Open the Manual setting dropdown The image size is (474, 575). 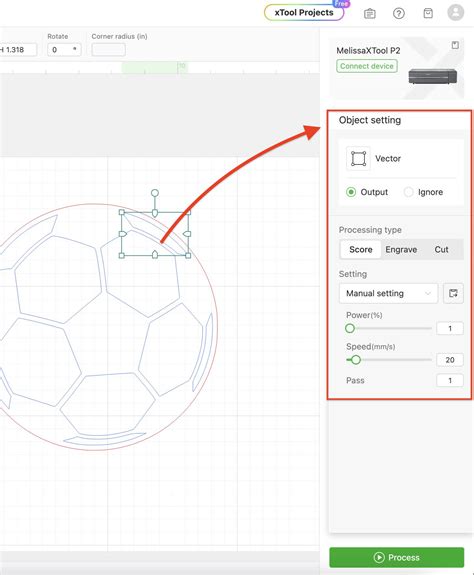388,293
